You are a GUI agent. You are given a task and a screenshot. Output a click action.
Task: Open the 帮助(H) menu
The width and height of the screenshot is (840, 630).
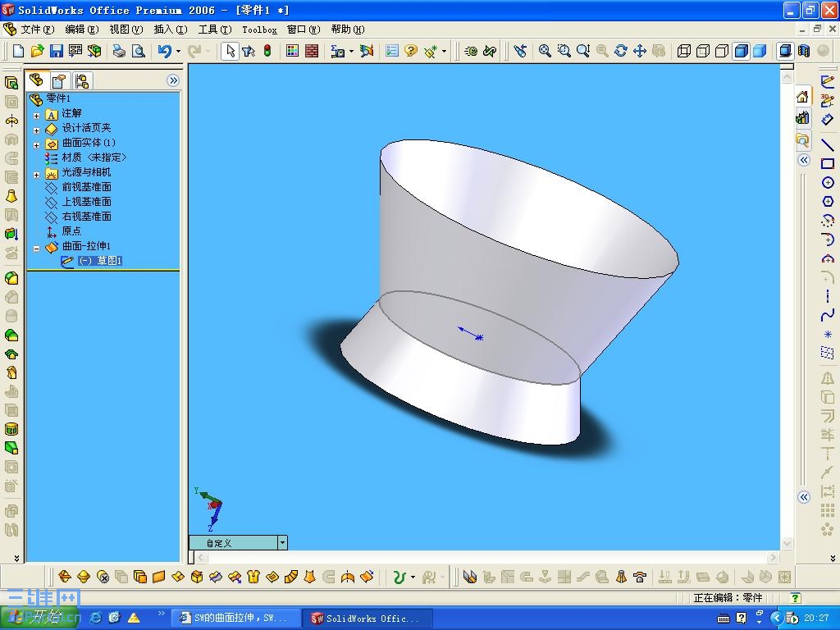tap(347, 29)
